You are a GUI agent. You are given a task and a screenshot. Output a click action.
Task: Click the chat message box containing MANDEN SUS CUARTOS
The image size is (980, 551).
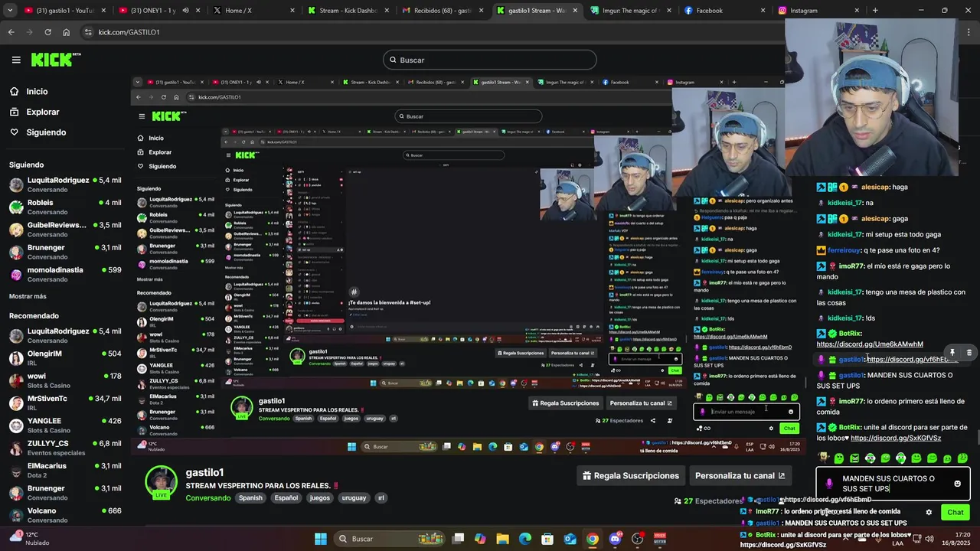point(893,484)
